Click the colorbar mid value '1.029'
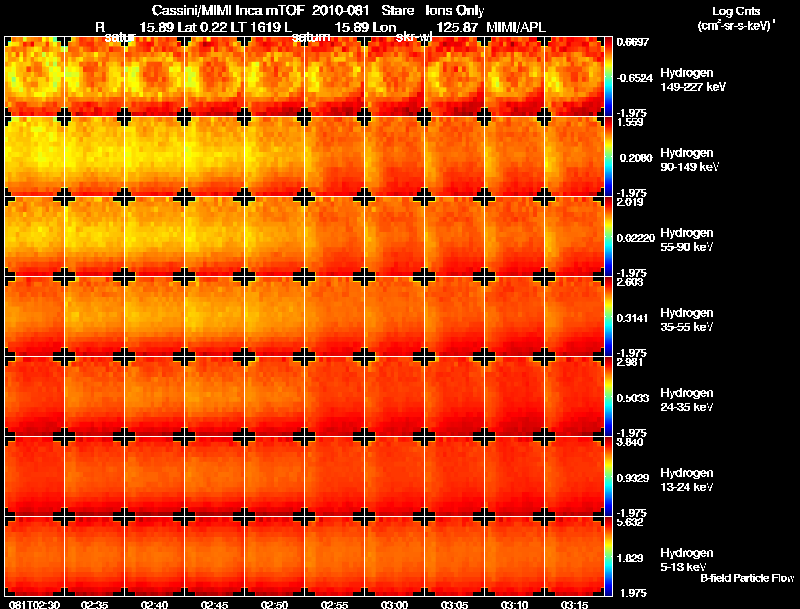This screenshot has height=609, width=800. (630, 559)
